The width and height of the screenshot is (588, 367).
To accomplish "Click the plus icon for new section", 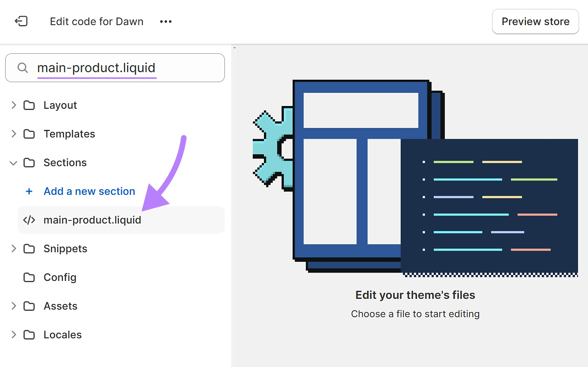I will tap(29, 191).
